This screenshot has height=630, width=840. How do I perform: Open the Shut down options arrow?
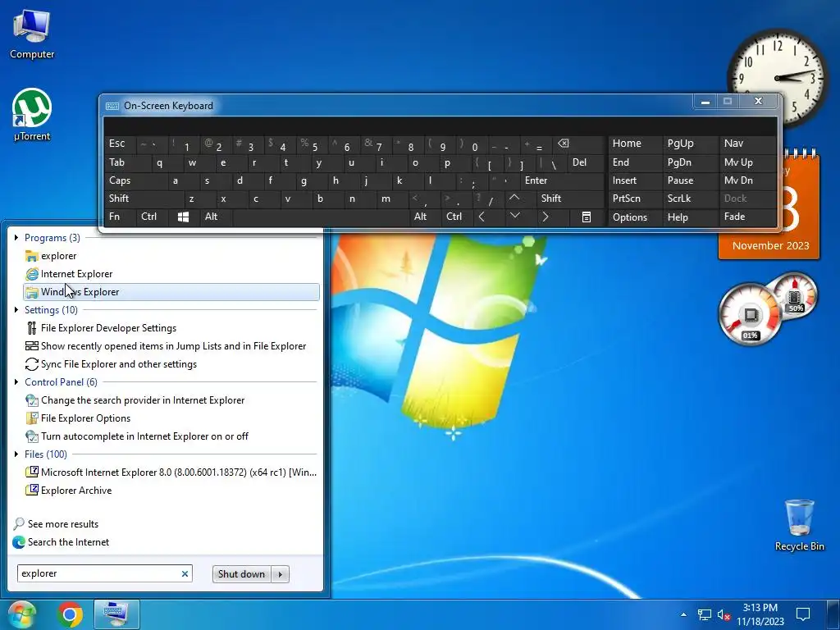coord(281,574)
